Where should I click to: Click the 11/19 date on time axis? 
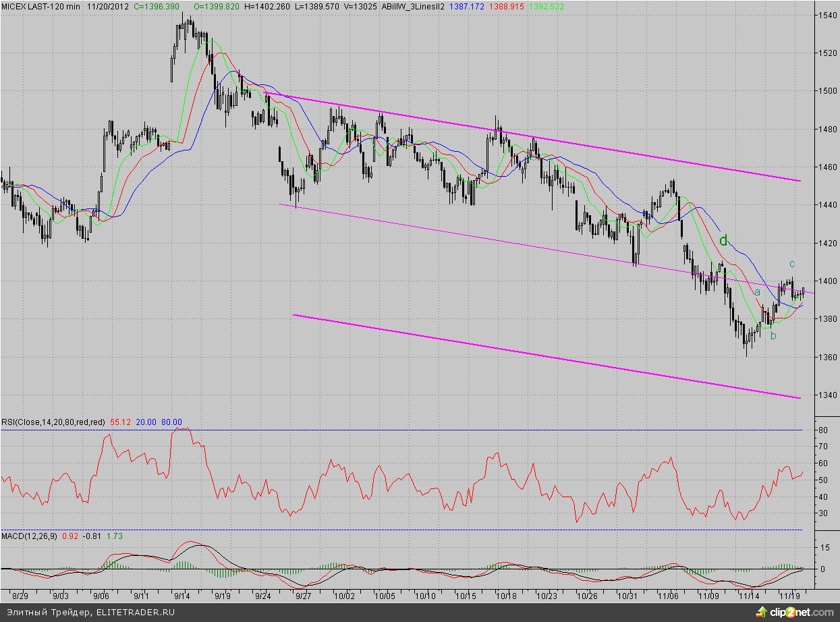point(790,596)
